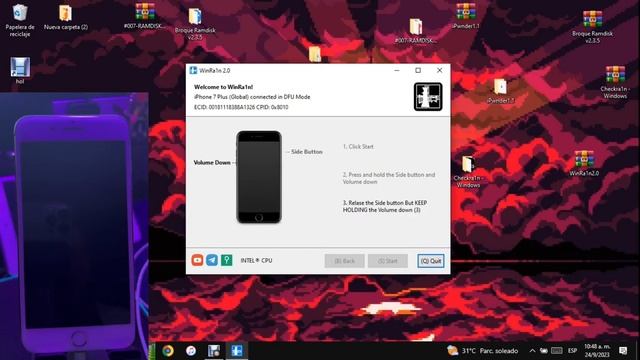Screen dimensions: 640x360
Task: Select the Broque Ramdisk v2.3.5 folder icon
Action: pyautogui.click(x=195, y=24)
